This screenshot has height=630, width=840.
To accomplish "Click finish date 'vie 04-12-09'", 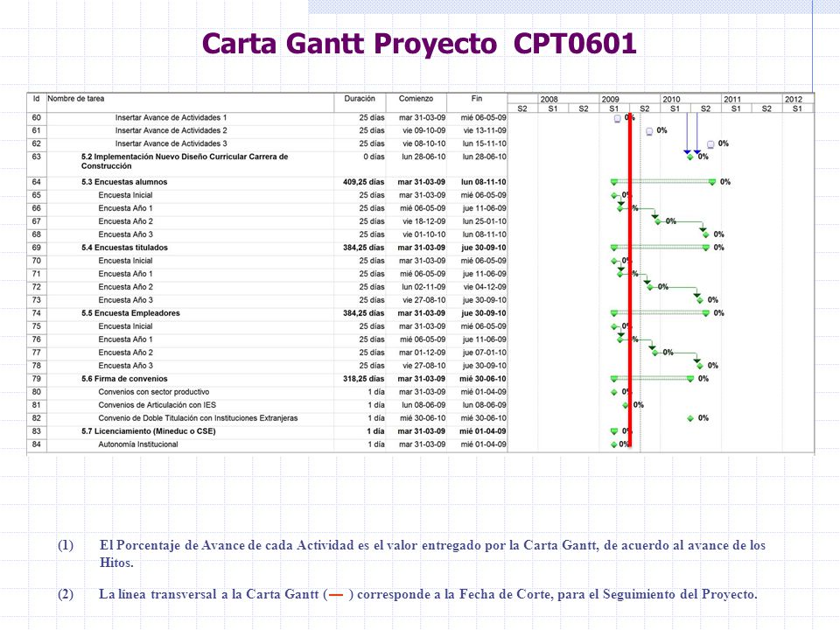I will tap(485, 287).
